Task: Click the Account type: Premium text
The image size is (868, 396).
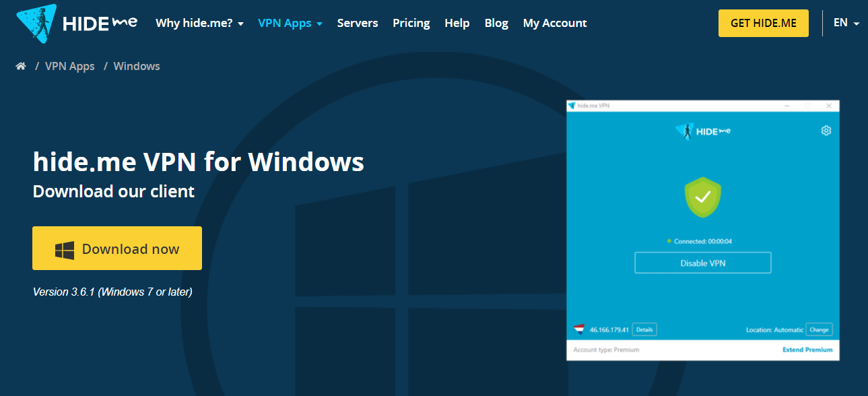Action: (606, 350)
